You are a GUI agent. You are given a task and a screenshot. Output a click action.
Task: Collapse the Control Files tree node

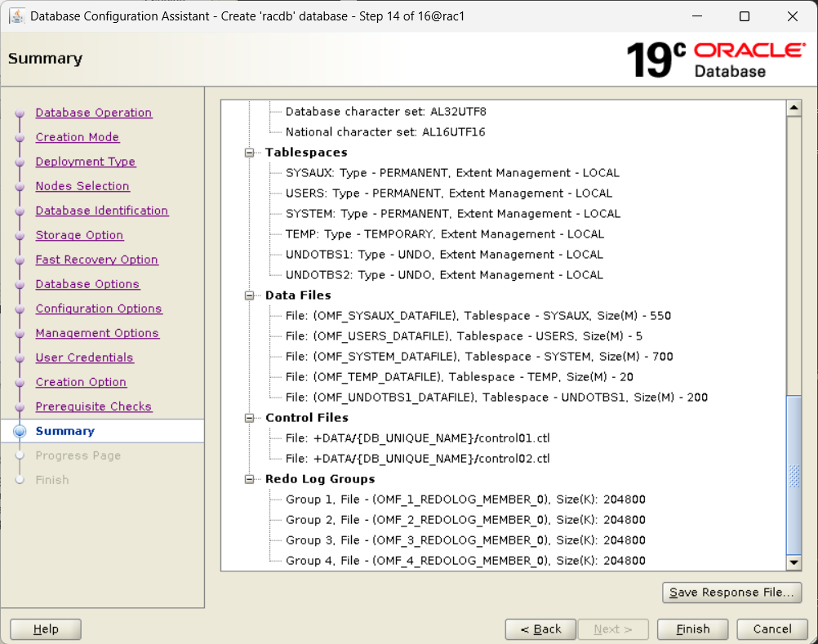[249, 418]
